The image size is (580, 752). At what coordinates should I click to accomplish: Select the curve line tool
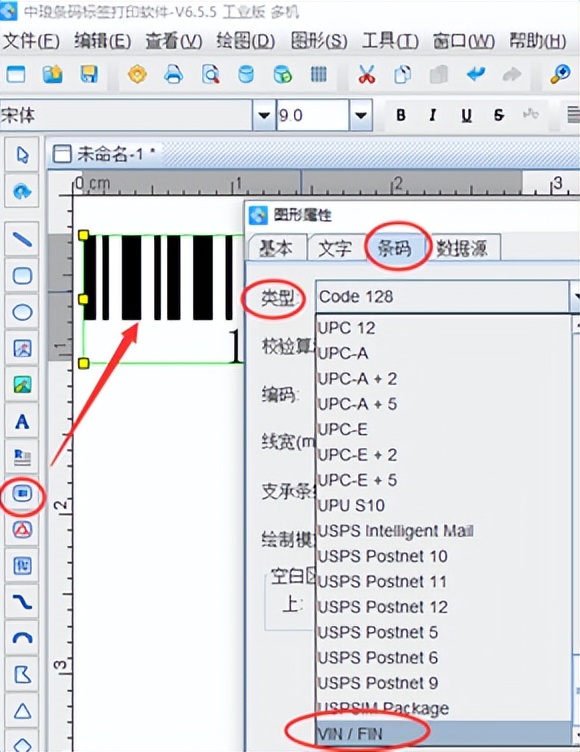(x=22, y=602)
